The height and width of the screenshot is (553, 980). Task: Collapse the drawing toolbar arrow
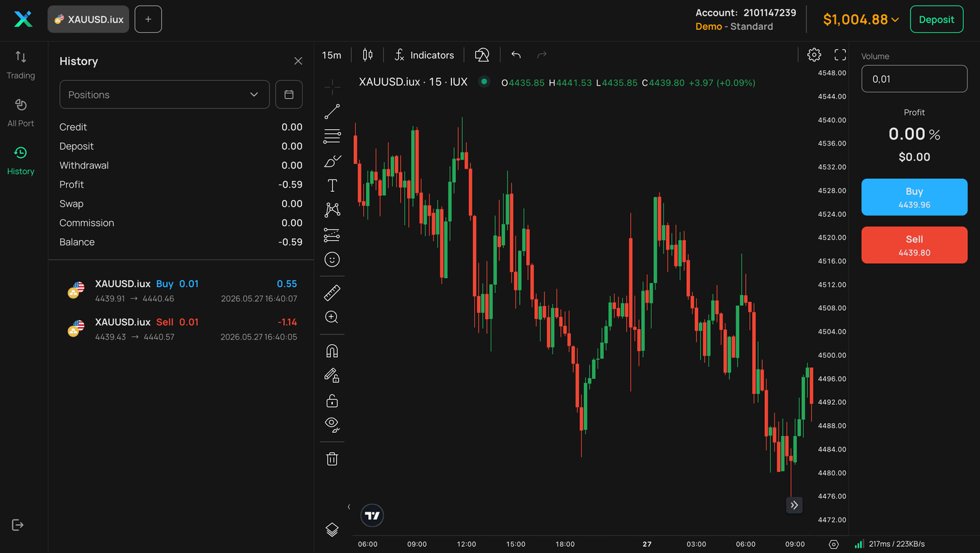tap(349, 507)
